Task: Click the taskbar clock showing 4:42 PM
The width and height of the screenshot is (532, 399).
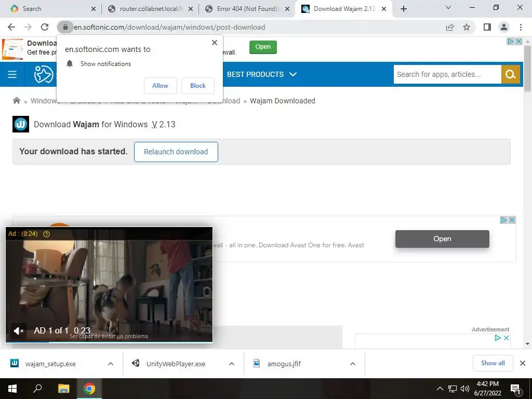Action: tap(487, 389)
